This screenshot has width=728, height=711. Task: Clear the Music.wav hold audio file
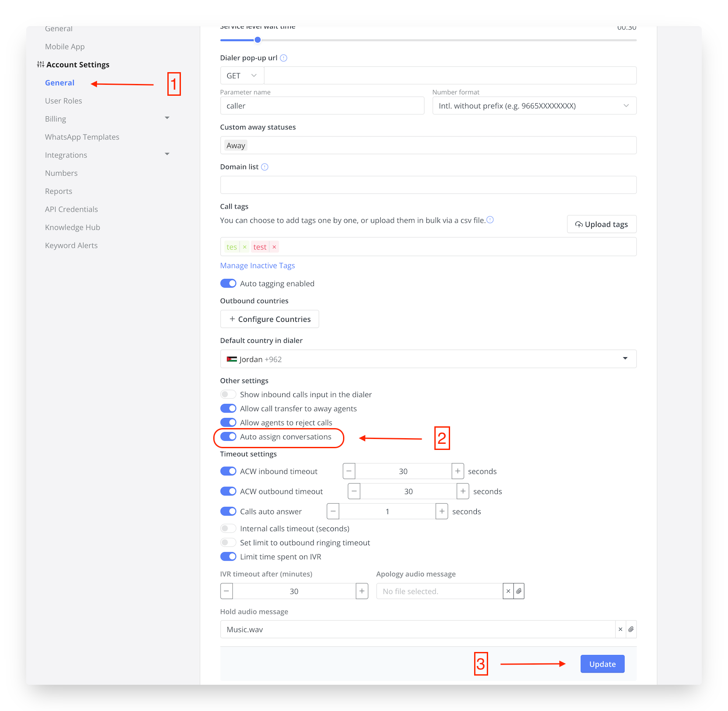pyautogui.click(x=620, y=629)
